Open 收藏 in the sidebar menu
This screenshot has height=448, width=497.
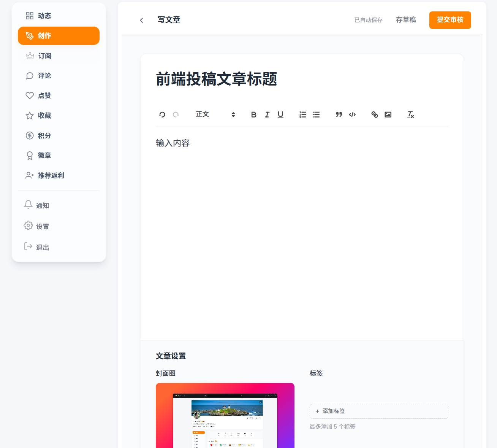44,116
